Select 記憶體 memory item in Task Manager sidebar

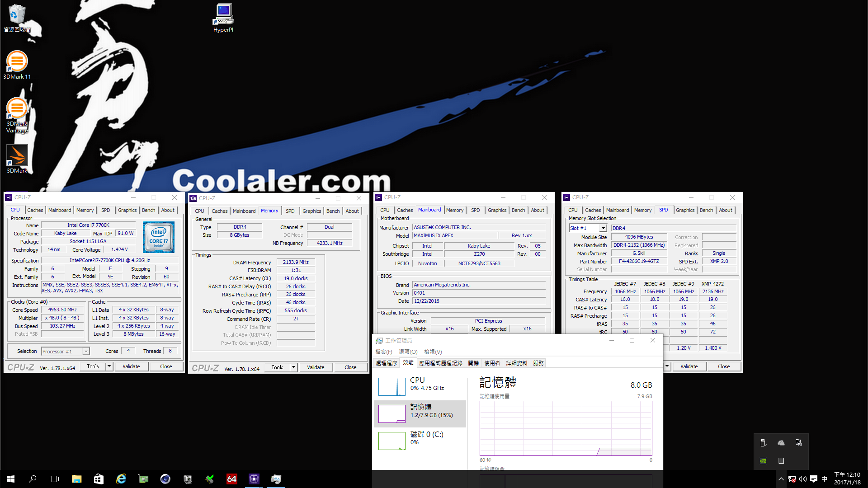click(x=420, y=414)
